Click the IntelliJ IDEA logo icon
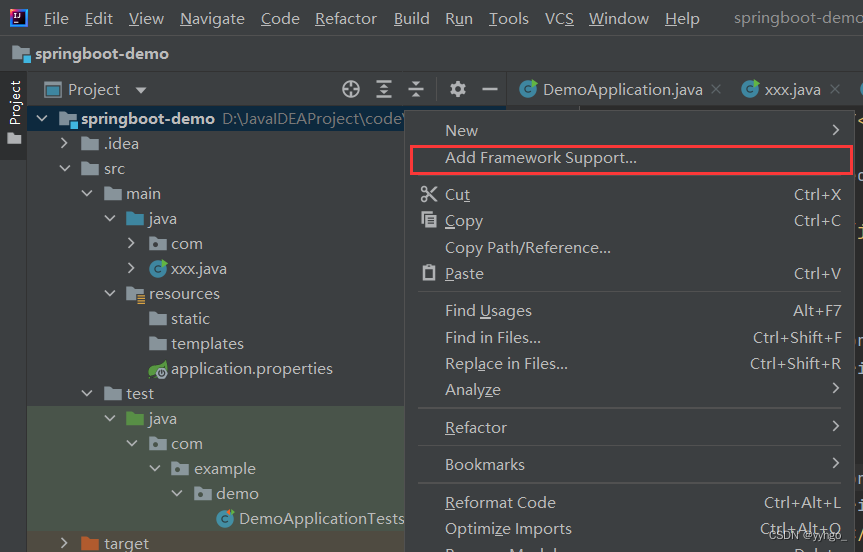Viewport: 863px width, 552px height. pos(19,18)
